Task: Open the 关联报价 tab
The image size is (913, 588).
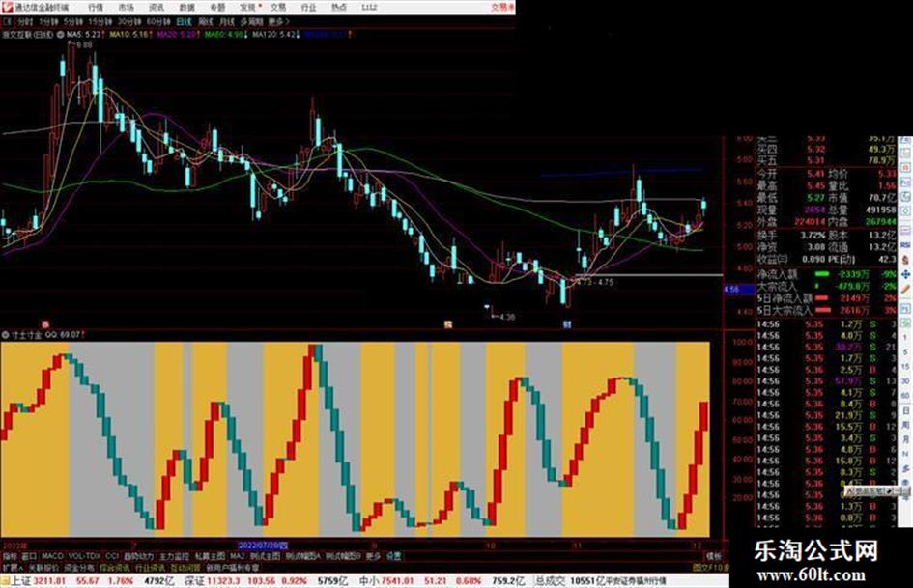Action: (x=43, y=567)
